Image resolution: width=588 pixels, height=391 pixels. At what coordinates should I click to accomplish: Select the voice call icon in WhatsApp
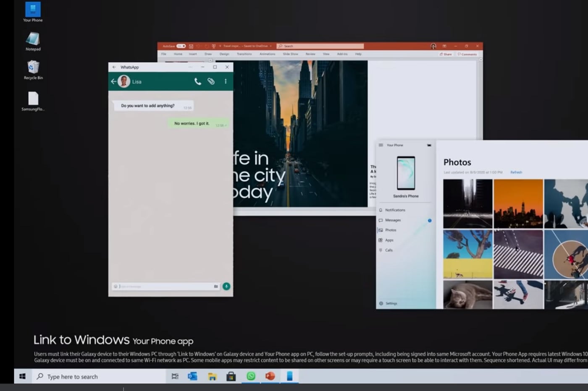point(197,81)
